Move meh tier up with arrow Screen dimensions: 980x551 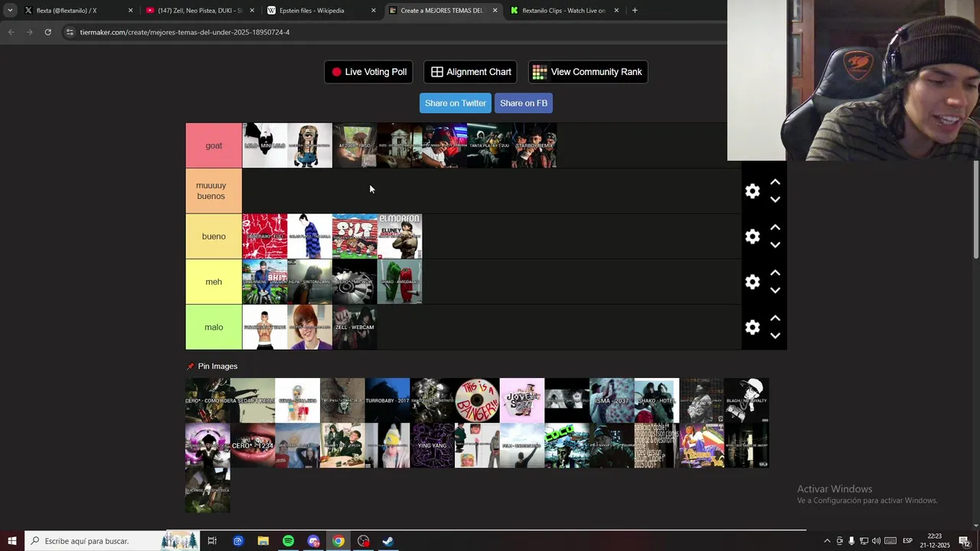tap(775, 272)
